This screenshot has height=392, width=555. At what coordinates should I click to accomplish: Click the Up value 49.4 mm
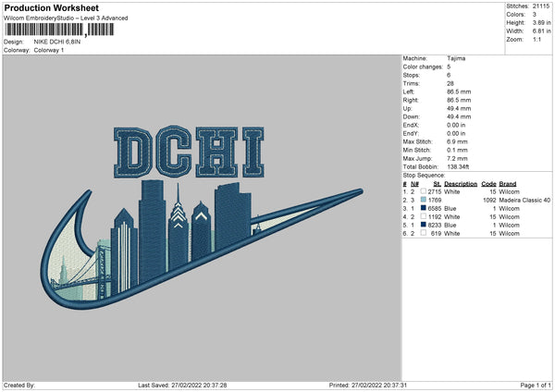click(459, 108)
